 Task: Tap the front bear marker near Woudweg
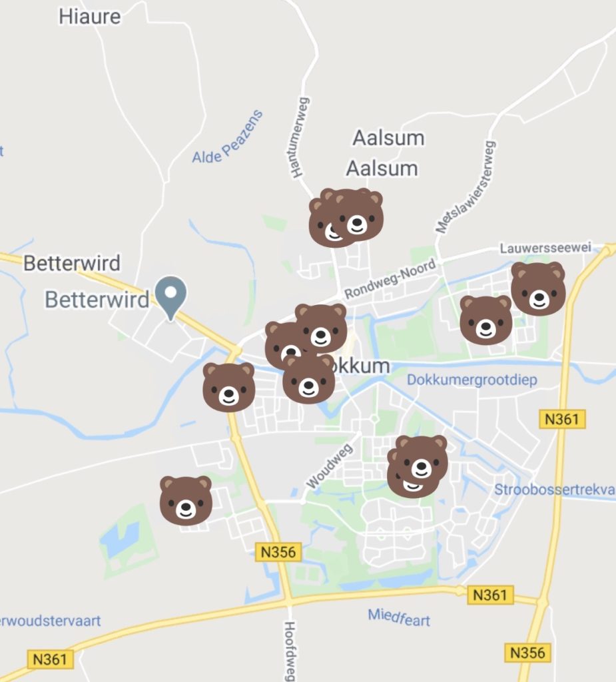(421, 460)
